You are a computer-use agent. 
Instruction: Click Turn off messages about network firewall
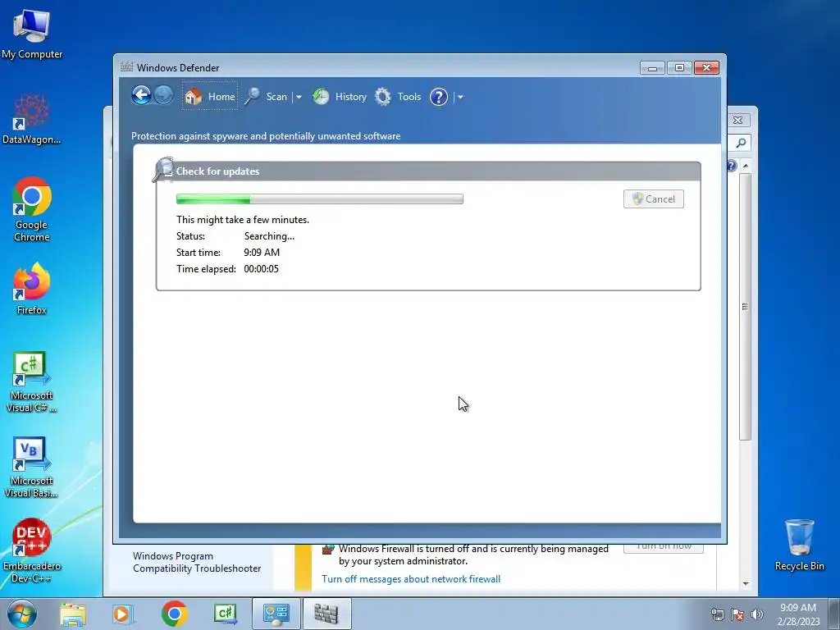tap(411, 579)
